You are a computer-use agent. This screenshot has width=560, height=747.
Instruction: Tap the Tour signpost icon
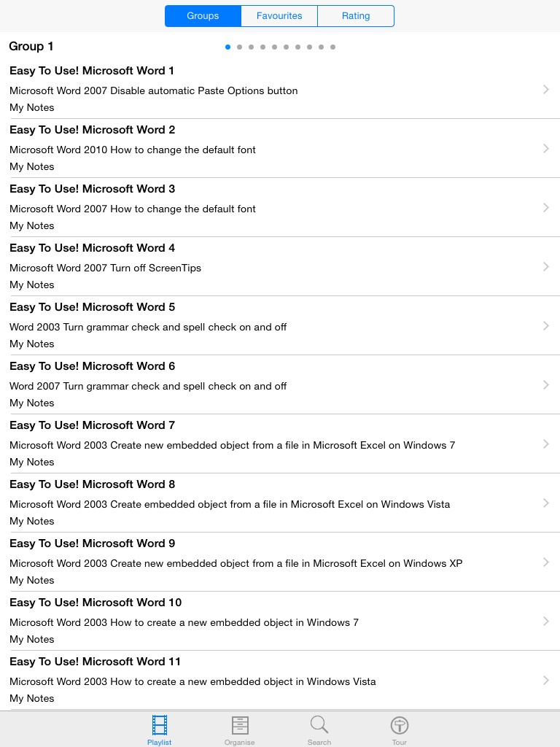399,725
